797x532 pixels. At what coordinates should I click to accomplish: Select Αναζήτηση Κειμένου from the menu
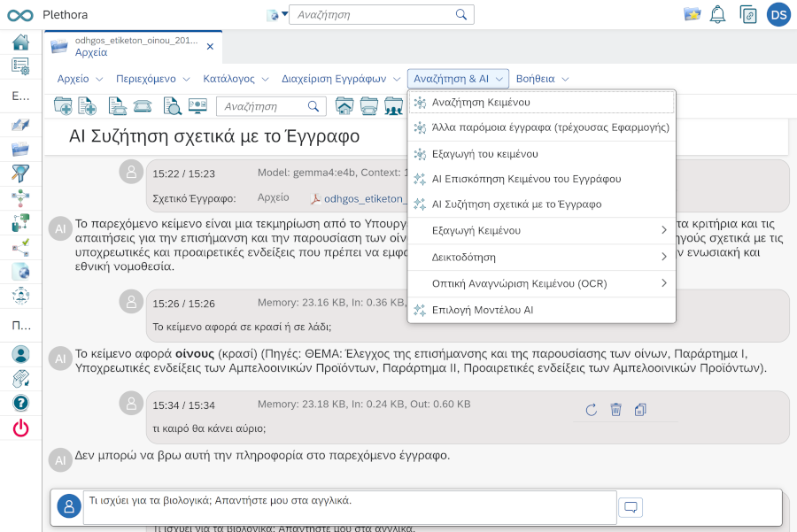tap(542, 103)
